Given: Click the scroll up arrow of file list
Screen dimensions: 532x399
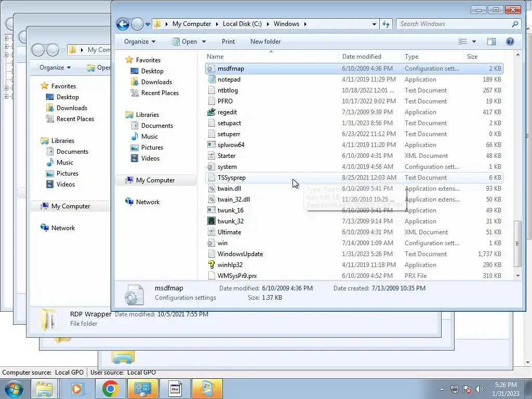Looking at the screenshot, I should (x=518, y=55).
